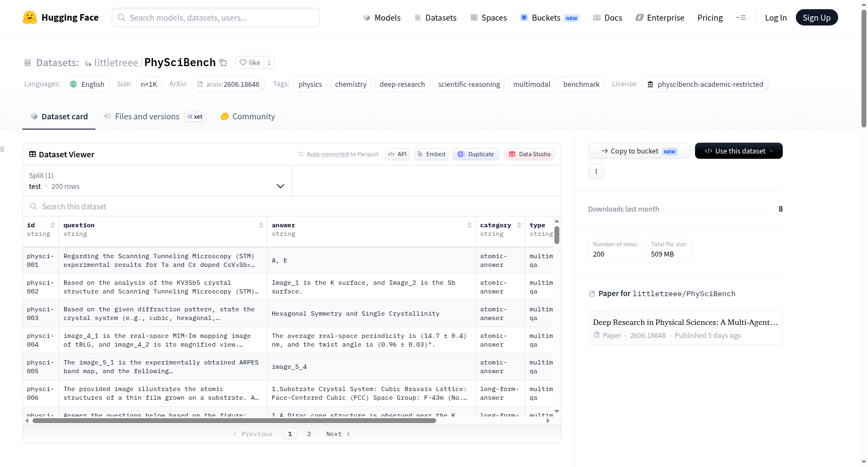Open the littletreee user profile
868x467 pixels.
click(116, 62)
